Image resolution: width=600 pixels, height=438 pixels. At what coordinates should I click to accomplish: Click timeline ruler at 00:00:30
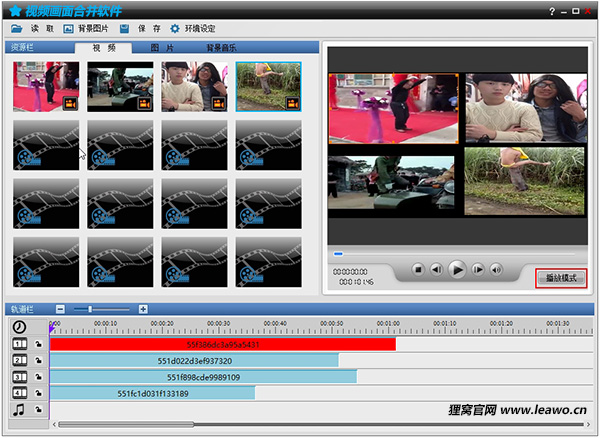218,324
